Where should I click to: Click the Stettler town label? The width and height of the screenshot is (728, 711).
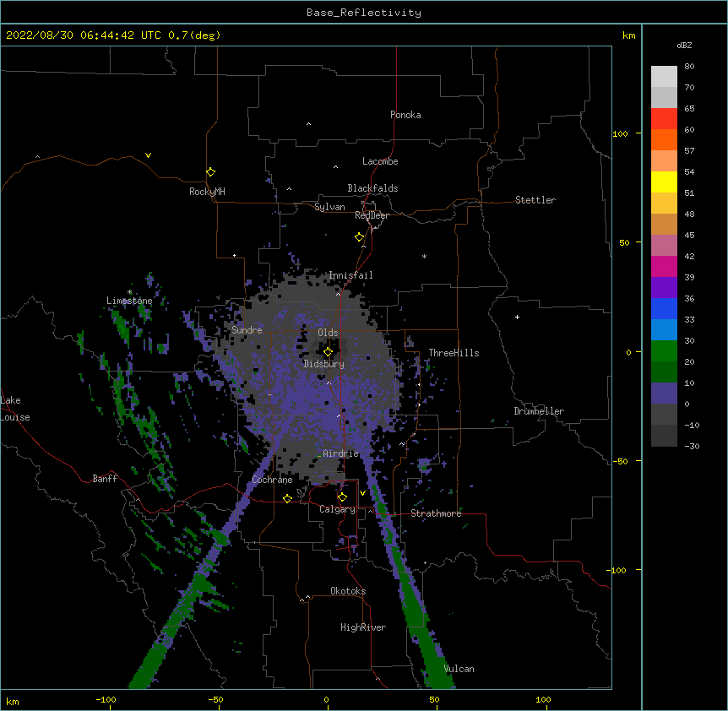click(535, 200)
